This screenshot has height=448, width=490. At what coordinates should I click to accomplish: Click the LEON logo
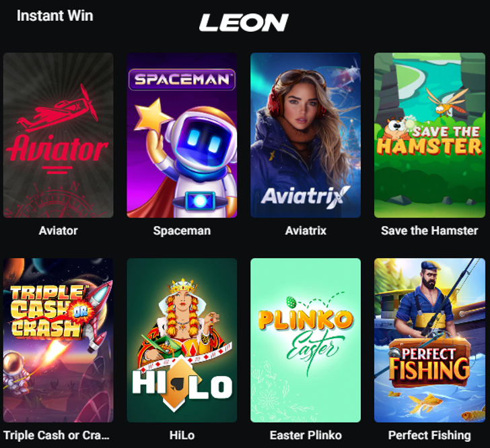tap(244, 22)
